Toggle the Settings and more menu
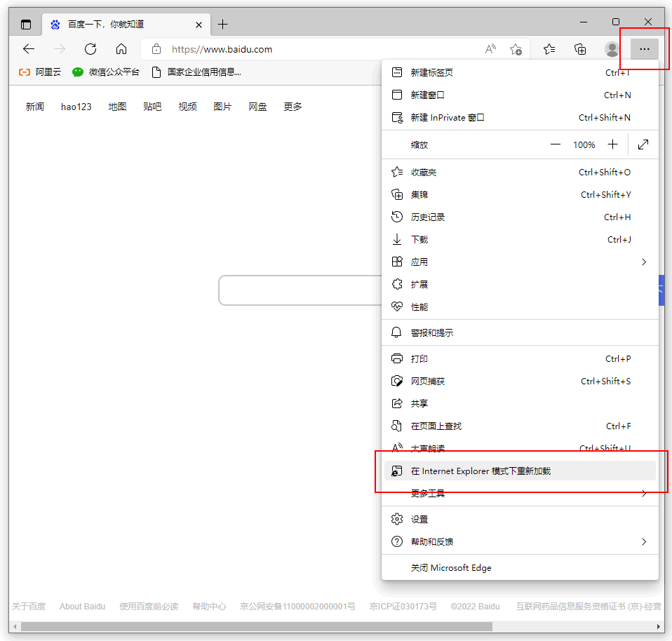672x641 pixels. 644,49
